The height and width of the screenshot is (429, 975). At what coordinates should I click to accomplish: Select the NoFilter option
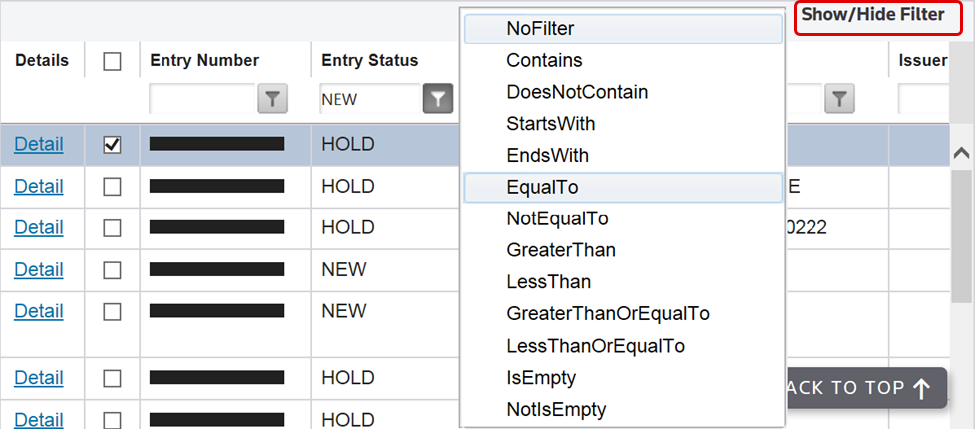pos(540,29)
